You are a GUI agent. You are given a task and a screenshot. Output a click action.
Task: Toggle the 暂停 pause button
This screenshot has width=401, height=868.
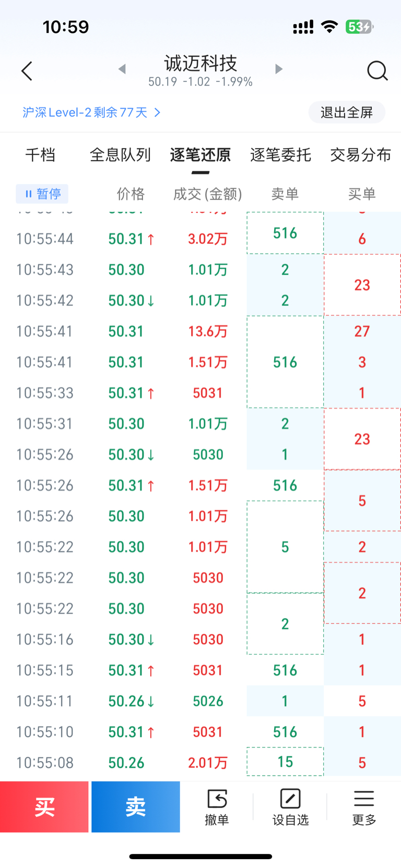pyautogui.click(x=42, y=194)
